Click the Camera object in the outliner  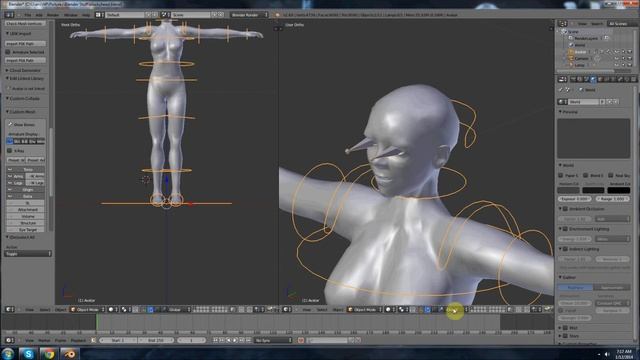point(582,58)
